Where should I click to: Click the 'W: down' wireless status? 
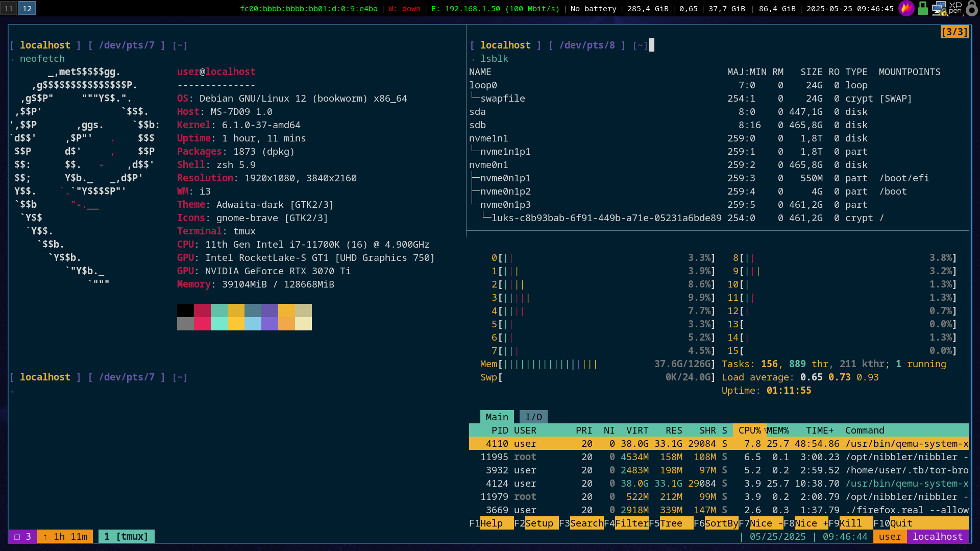click(404, 8)
